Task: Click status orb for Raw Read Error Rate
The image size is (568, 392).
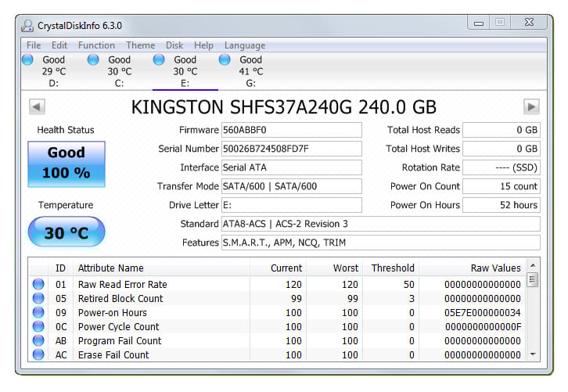Action: pos(38,284)
